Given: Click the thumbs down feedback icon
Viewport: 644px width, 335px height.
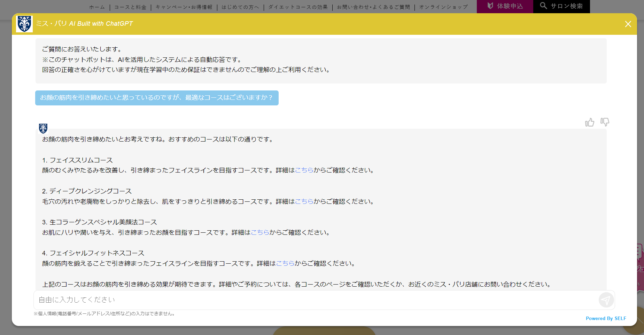Looking at the screenshot, I should pos(605,122).
